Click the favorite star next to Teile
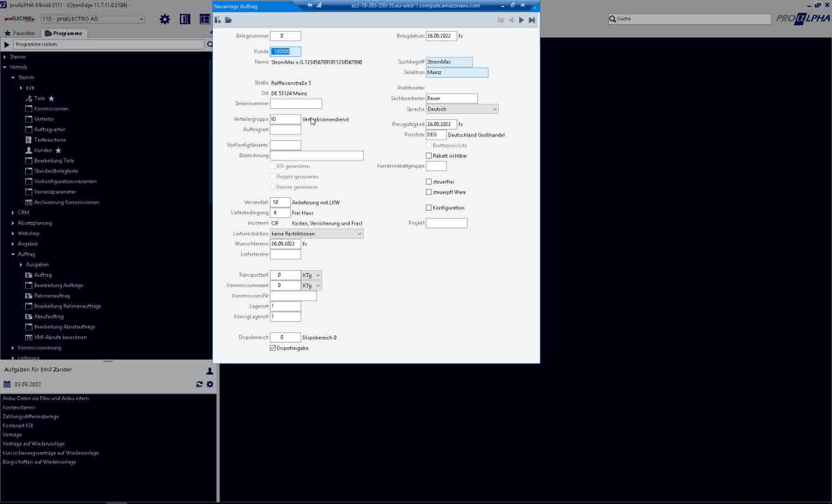This screenshot has width=832, height=504. (51, 98)
